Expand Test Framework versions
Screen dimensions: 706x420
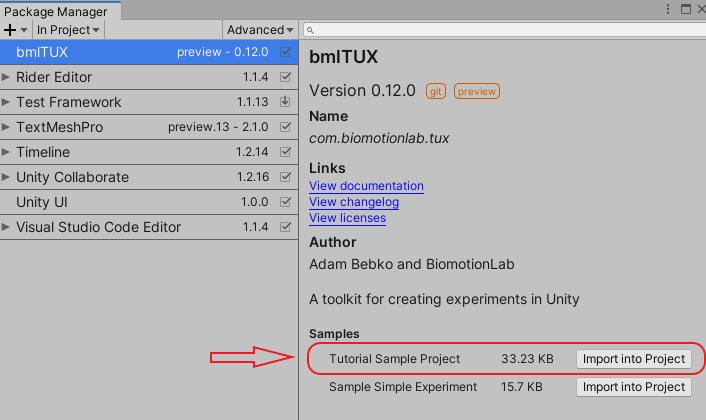[5, 102]
